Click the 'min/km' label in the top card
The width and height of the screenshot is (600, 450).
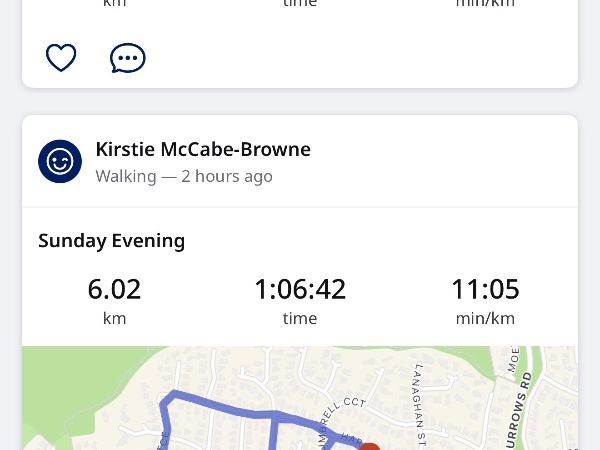(485, 3)
